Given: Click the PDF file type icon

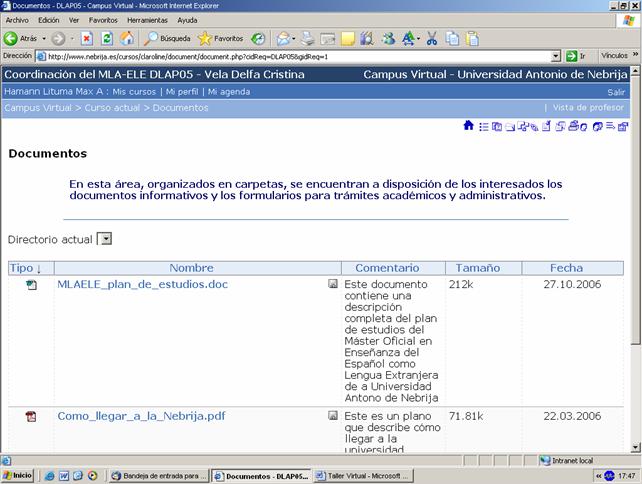Looking at the screenshot, I should pyautogui.click(x=31, y=416).
